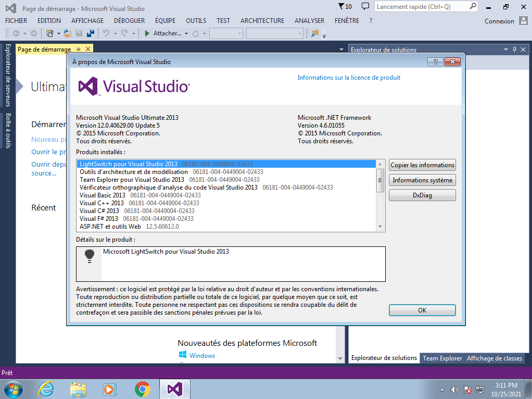
Task: Close the Page de démarrage tab
Action: coord(88,49)
